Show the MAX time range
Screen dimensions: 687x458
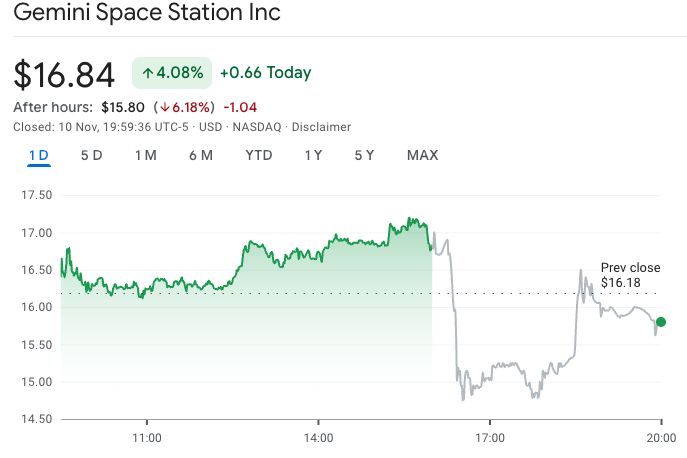[x=422, y=155]
